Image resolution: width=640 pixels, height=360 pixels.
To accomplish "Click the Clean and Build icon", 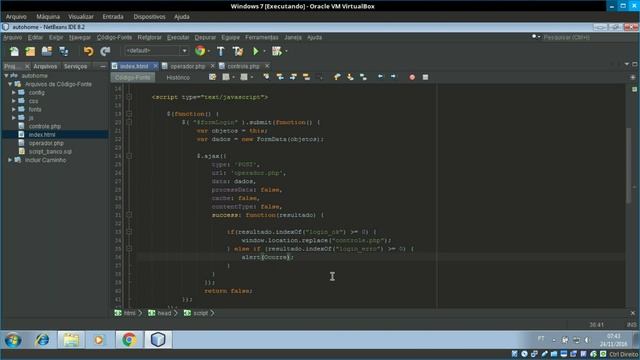I will [238, 51].
